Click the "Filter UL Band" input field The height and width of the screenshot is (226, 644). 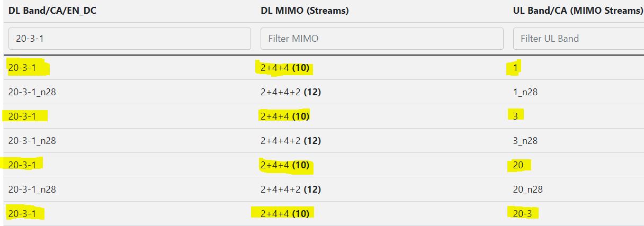click(578, 39)
